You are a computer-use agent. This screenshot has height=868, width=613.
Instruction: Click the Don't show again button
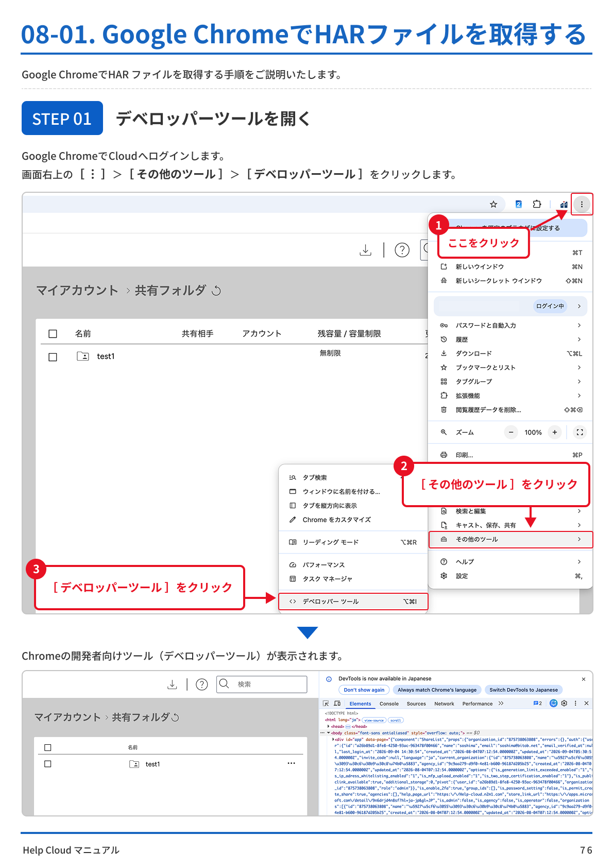tap(364, 690)
